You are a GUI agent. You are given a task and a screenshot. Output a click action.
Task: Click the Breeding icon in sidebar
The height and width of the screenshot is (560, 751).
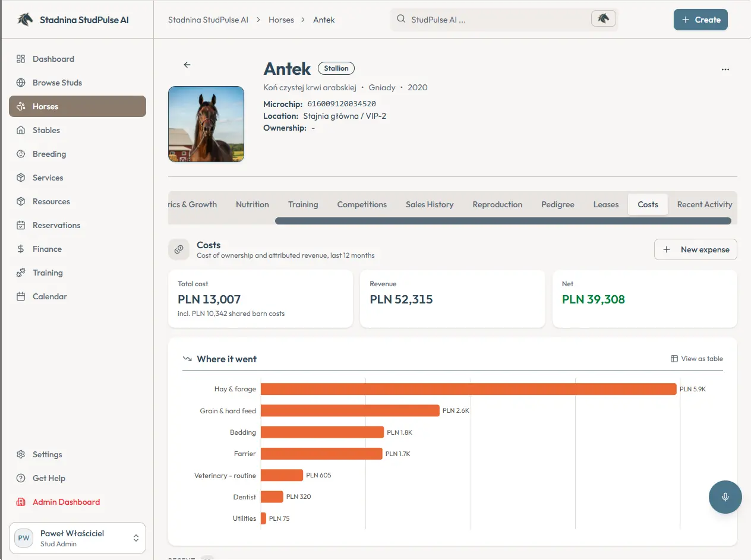pos(21,154)
